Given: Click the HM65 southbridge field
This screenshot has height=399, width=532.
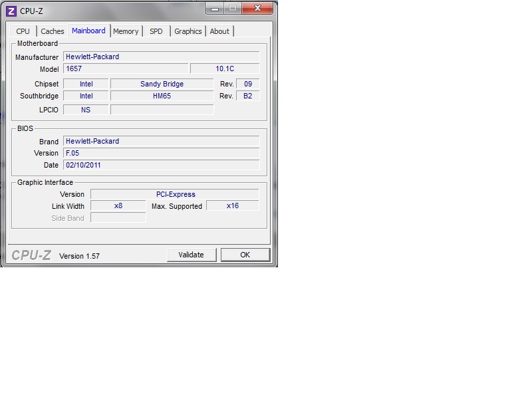Looking at the screenshot, I should coord(162,96).
